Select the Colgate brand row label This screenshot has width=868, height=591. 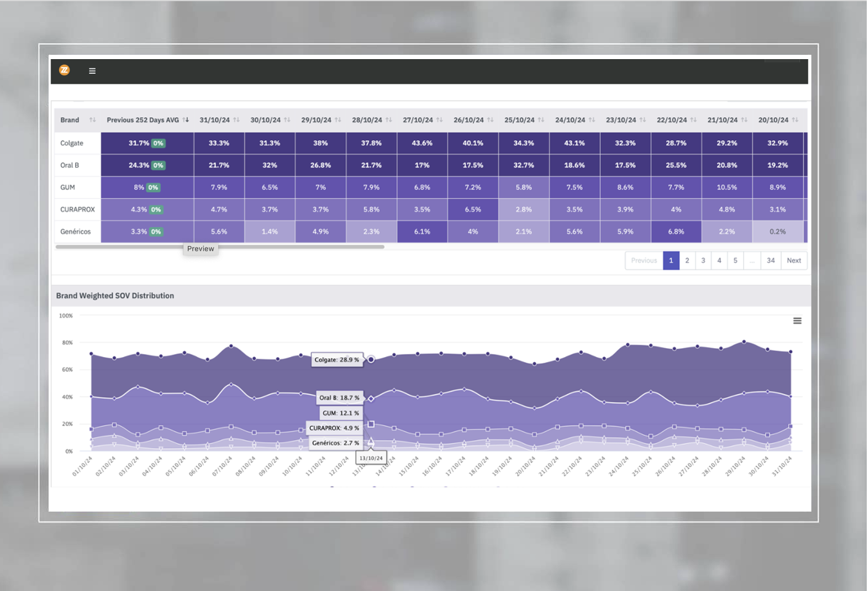71,143
